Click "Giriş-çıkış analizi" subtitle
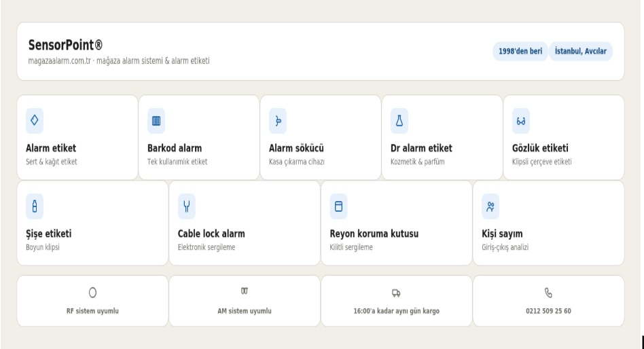Image resolution: width=644 pixels, height=349 pixels. click(x=505, y=247)
